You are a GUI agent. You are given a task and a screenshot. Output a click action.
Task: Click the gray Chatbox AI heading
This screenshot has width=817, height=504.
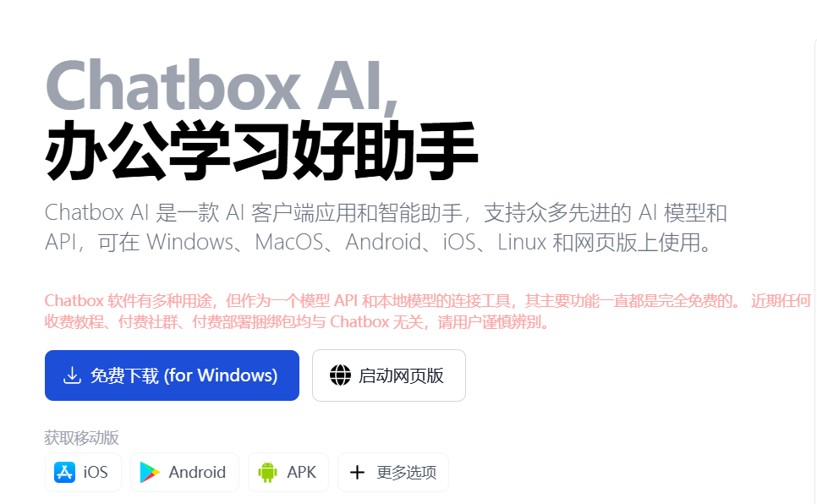(x=222, y=86)
